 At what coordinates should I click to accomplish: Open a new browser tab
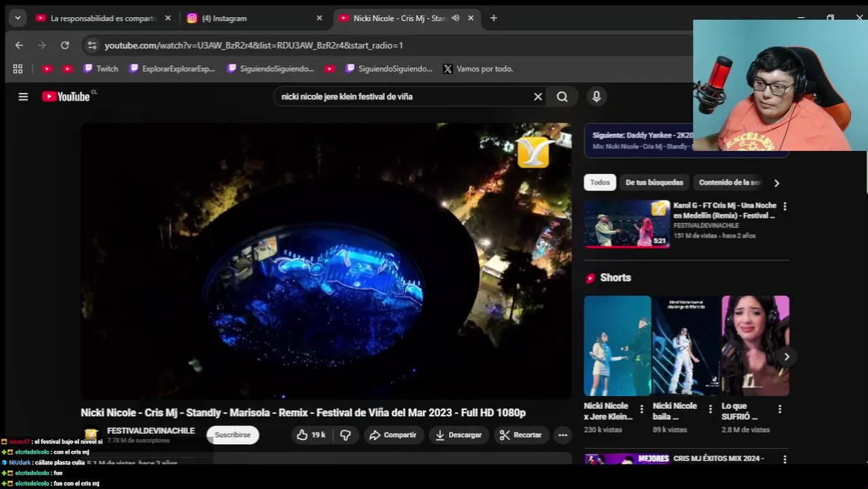coord(494,18)
